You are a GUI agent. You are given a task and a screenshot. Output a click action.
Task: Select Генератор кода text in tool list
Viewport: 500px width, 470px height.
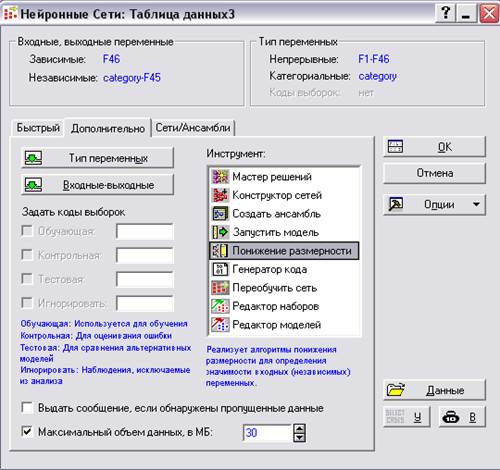[x=270, y=269]
